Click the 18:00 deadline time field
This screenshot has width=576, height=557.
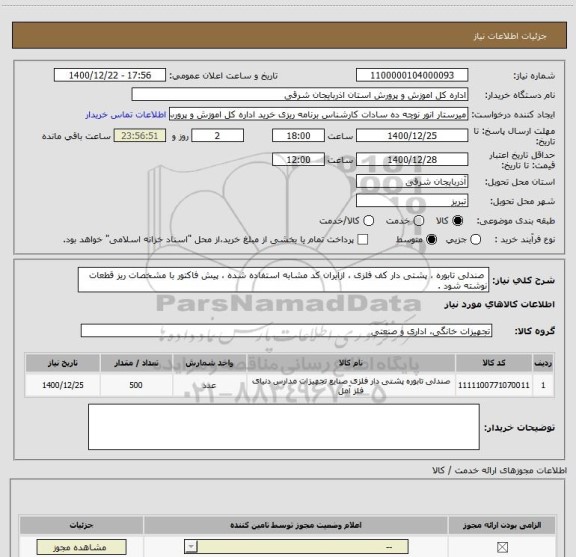[x=298, y=136]
